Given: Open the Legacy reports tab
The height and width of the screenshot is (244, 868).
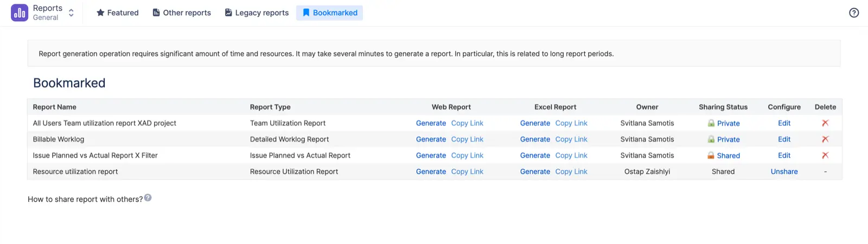Looking at the screenshot, I should (257, 12).
